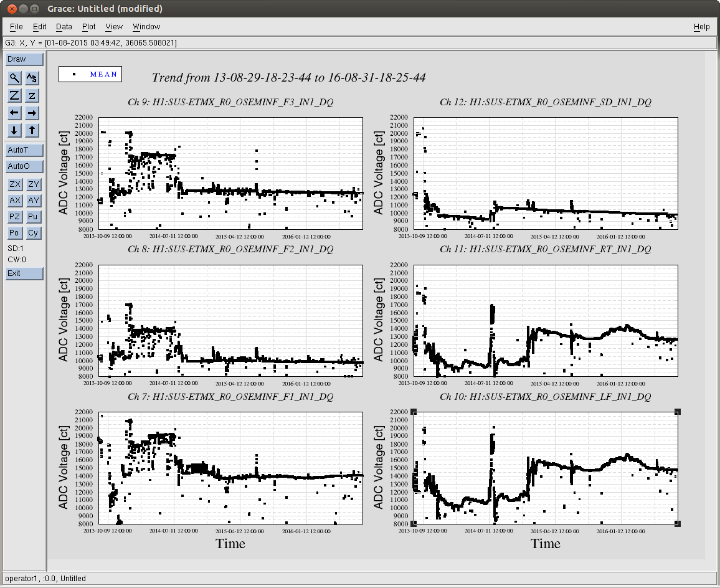Click the AutoT autotick button
Viewport: 720px width, 588px height.
point(25,150)
